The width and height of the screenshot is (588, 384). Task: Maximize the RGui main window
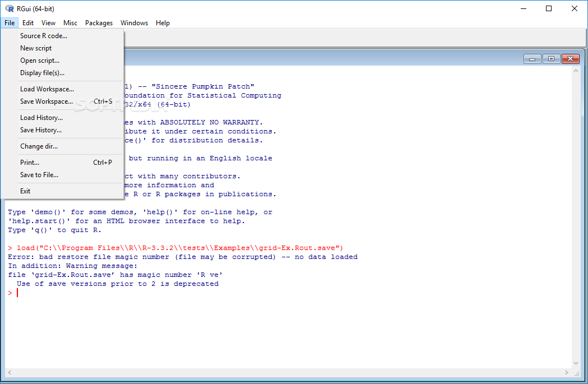click(549, 8)
